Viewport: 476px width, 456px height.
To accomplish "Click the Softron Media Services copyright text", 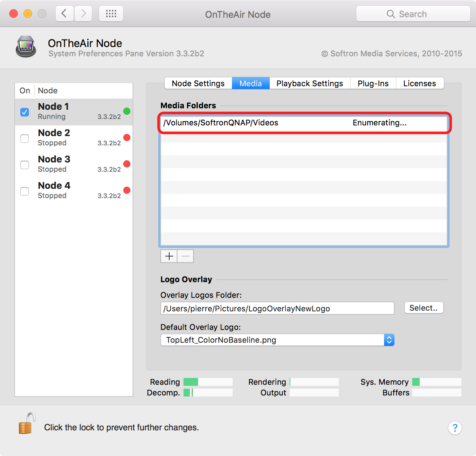I will pyautogui.click(x=392, y=53).
